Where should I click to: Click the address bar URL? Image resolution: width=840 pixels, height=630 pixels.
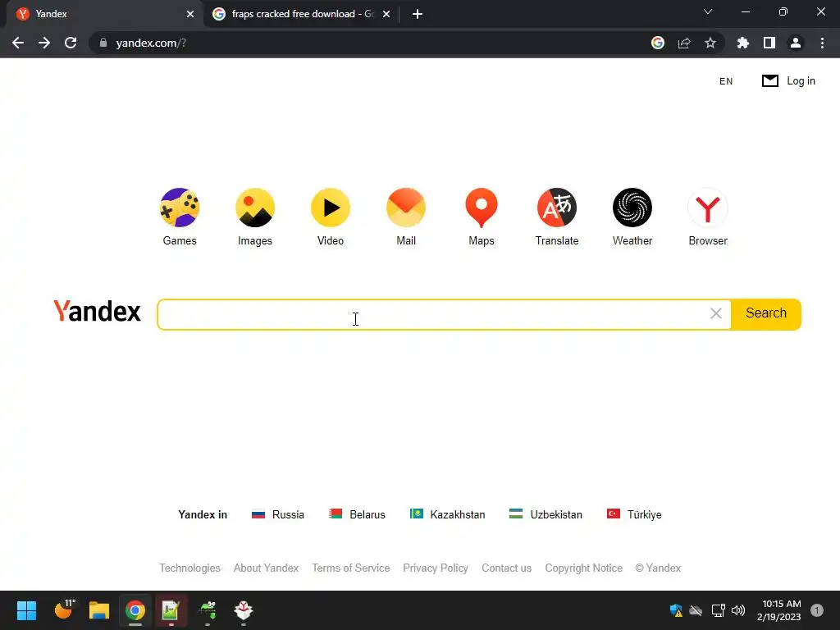151,43
